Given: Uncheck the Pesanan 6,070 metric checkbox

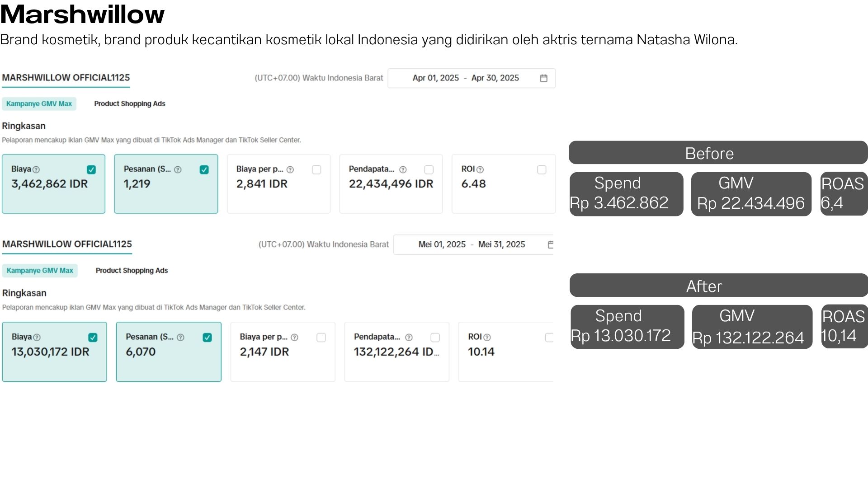Looking at the screenshot, I should tap(207, 337).
